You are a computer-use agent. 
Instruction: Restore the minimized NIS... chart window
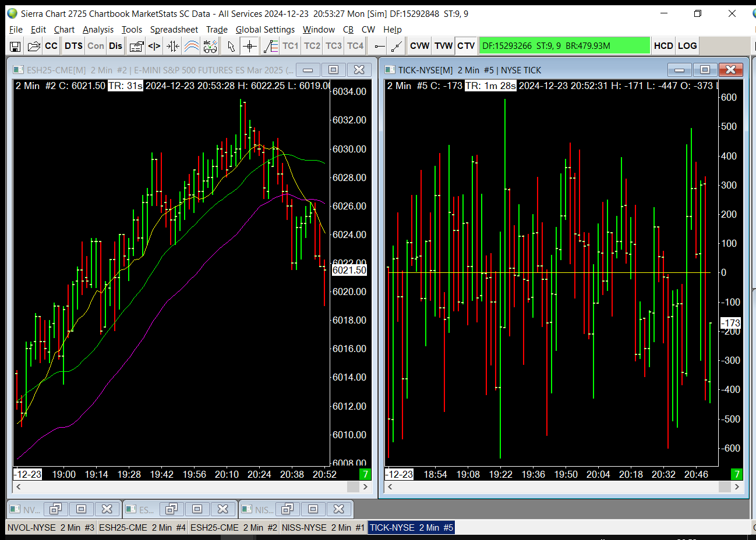[x=287, y=509]
